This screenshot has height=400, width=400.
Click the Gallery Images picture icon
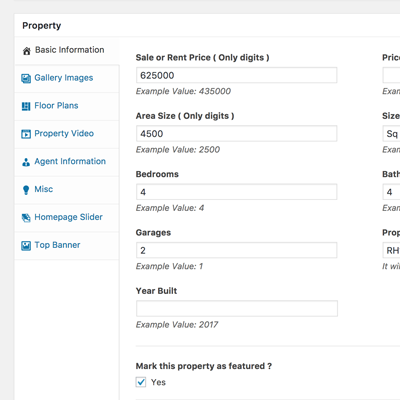click(26, 78)
